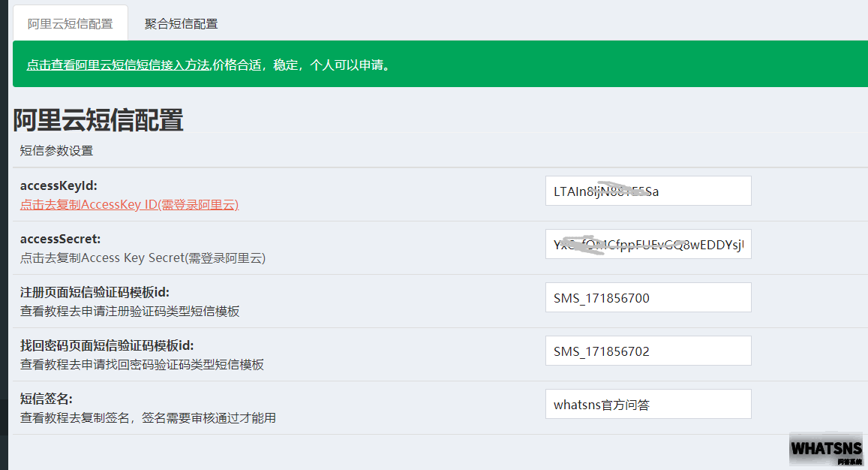Click the 阿里云短信配置 page heading
Viewport: 868px width, 470px height.
point(98,119)
